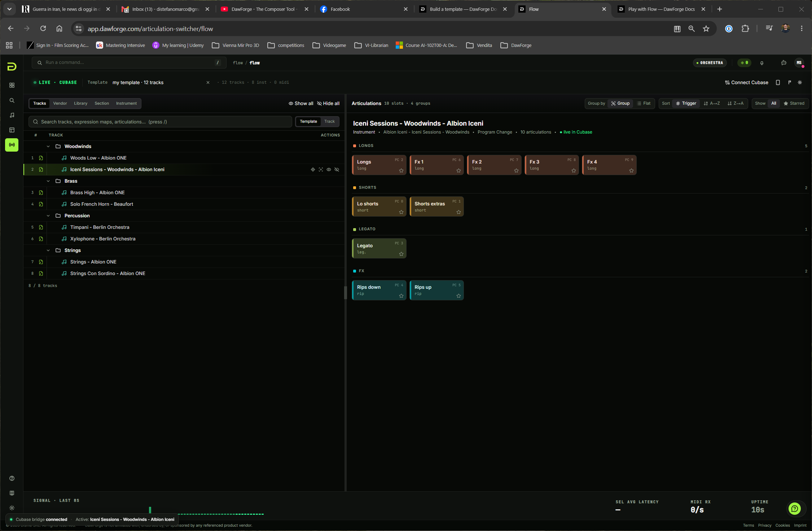Open the green support chat bubble
The height and width of the screenshot is (531, 812).
coord(795,509)
